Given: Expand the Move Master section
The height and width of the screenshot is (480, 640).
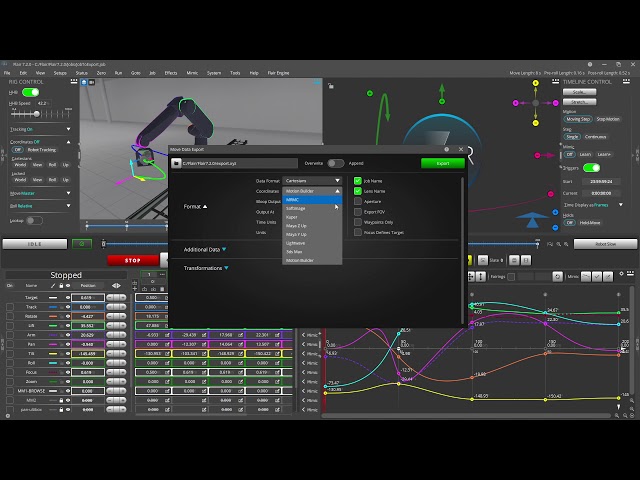Looking at the screenshot, I should 68,193.
